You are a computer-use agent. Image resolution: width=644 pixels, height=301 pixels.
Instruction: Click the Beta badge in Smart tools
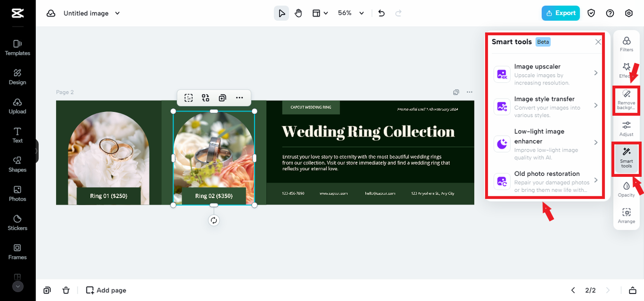click(x=543, y=42)
